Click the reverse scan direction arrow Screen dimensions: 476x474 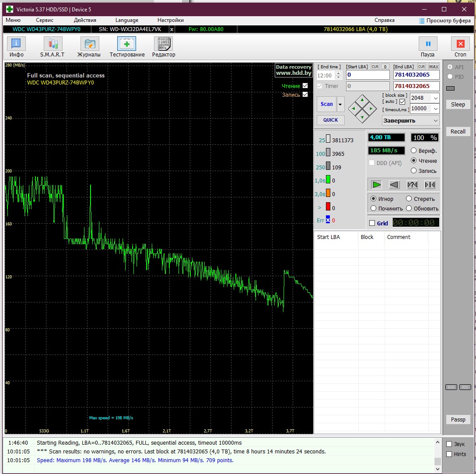tap(394, 185)
